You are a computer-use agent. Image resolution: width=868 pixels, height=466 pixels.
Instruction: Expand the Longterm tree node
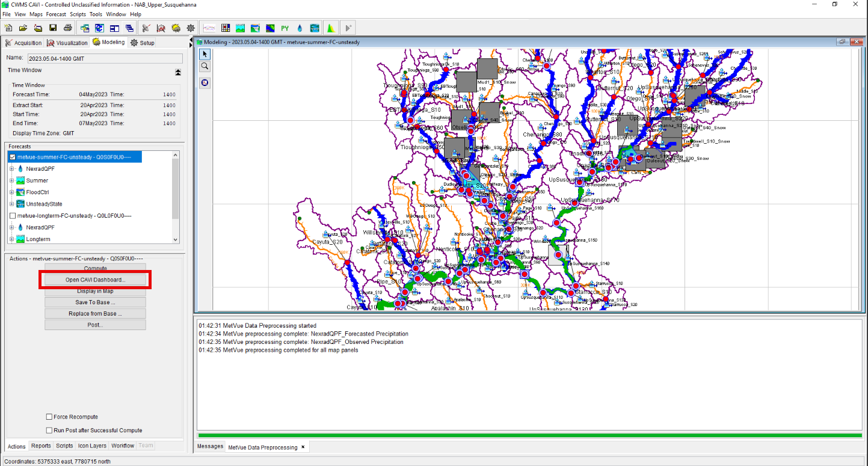pyautogui.click(x=11, y=239)
